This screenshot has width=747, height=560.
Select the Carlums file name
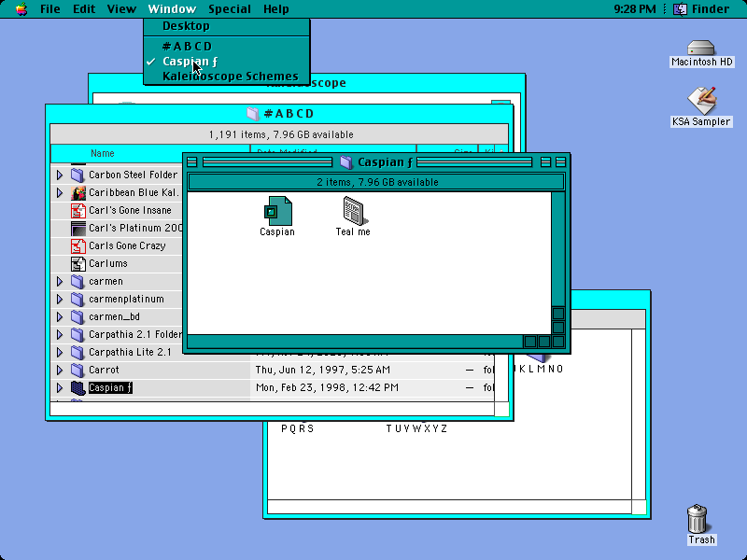[x=108, y=263]
